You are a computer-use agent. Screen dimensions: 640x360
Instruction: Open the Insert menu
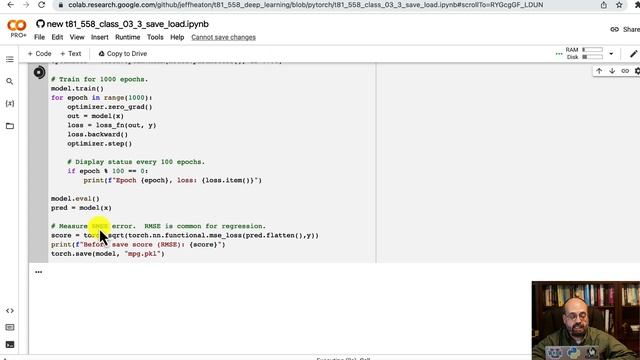100,37
